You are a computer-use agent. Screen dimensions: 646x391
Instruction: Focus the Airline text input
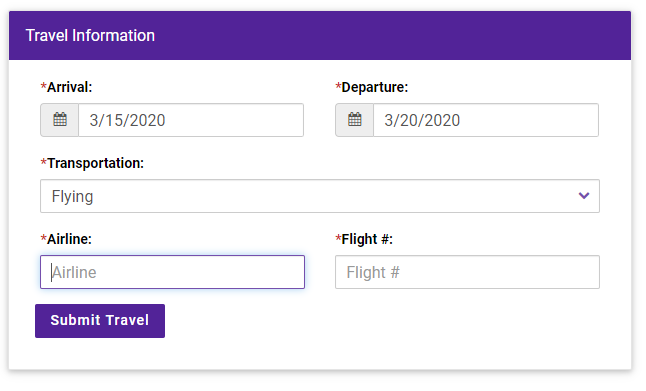click(x=172, y=272)
